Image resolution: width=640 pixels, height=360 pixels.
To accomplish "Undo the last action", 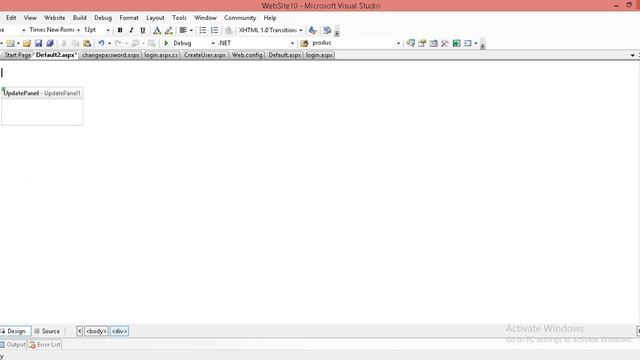I will click(x=101, y=43).
